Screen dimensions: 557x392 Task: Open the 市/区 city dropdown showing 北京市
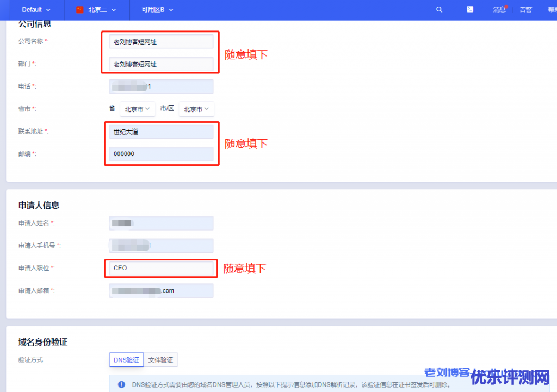196,109
